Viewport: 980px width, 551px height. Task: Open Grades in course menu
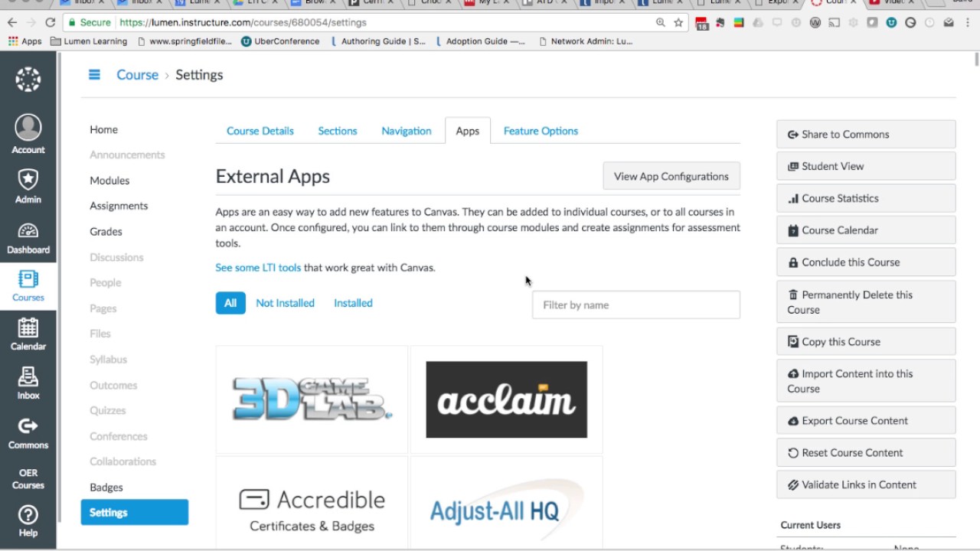click(106, 231)
